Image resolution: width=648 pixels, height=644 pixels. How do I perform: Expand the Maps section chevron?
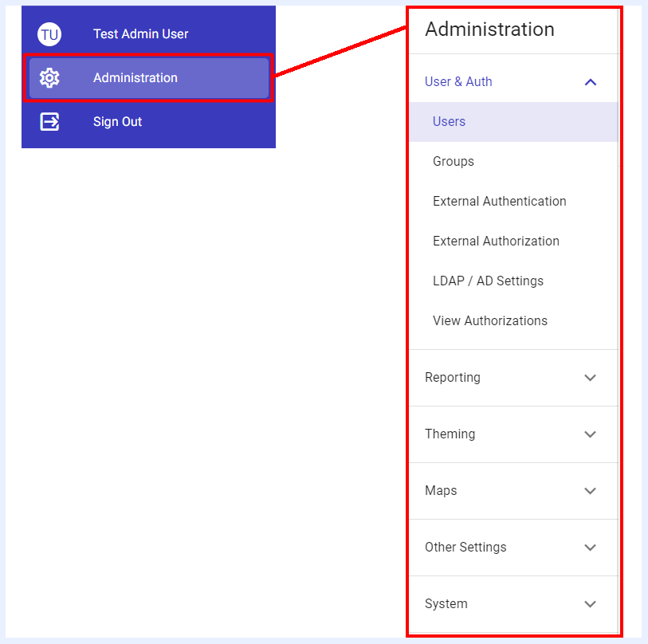click(590, 491)
